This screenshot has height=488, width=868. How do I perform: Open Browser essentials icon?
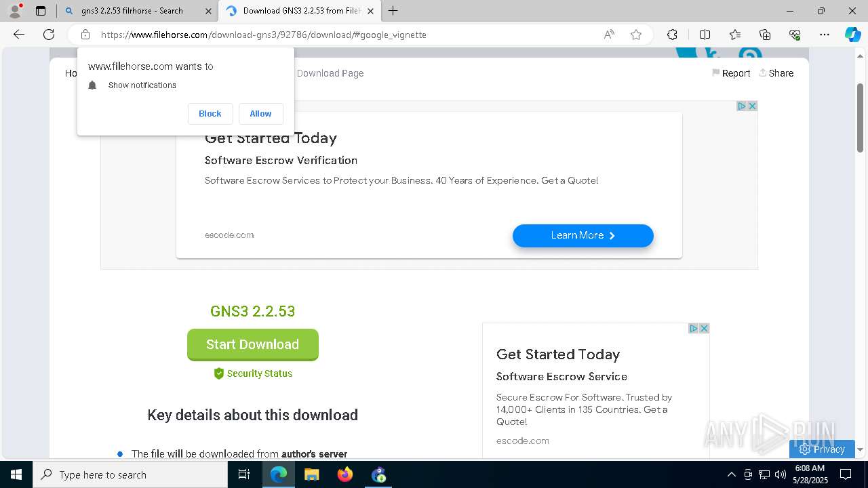(795, 35)
